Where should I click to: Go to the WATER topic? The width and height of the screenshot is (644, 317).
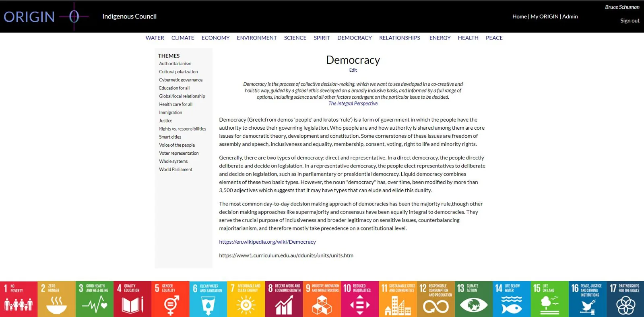point(155,38)
